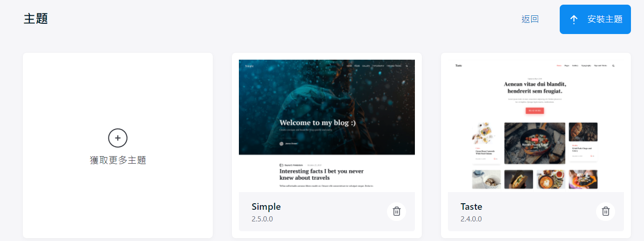Click the 主題 page heading

tap(36, 19)
